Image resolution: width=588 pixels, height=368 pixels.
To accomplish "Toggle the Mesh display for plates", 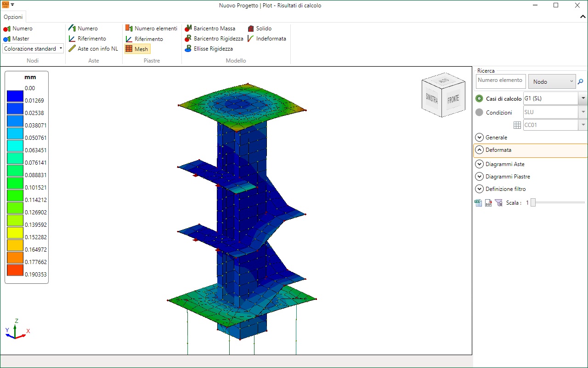I will (137, 49).
